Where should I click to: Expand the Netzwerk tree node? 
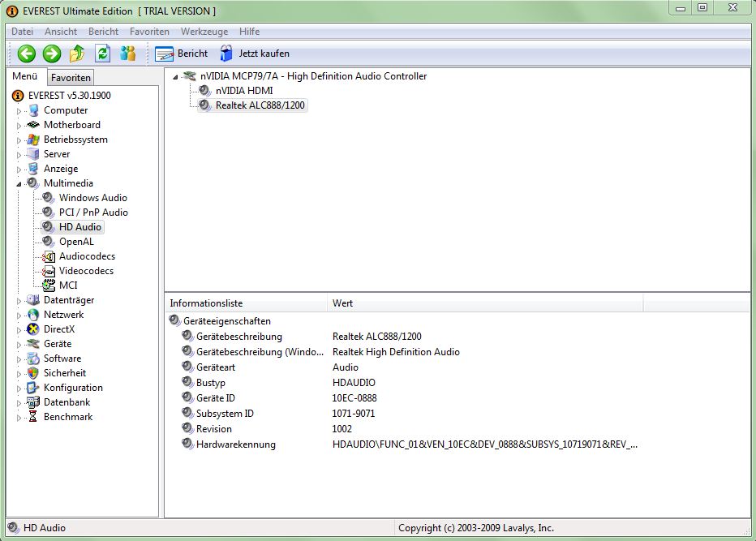[19, 316]
